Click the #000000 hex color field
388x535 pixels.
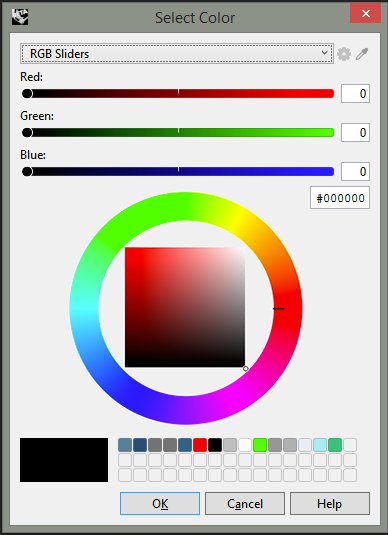(340, 198)
